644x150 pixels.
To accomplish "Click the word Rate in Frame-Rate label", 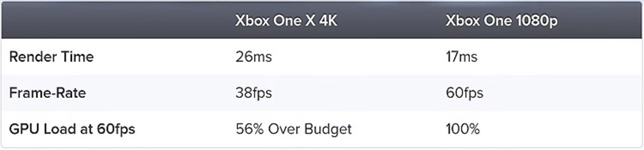I will pyautogui.click(x=70, y=93).
